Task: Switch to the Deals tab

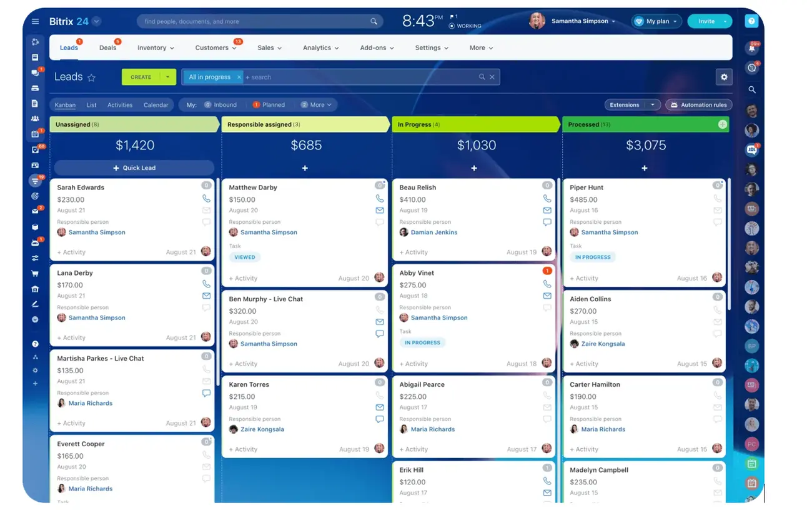Action: pos(107,47)
